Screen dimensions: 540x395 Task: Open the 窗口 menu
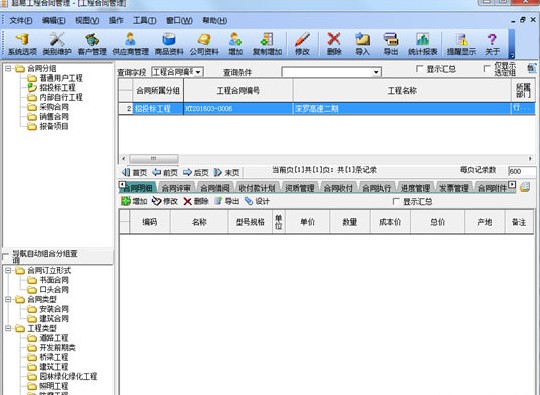click(x=179, y=21)
